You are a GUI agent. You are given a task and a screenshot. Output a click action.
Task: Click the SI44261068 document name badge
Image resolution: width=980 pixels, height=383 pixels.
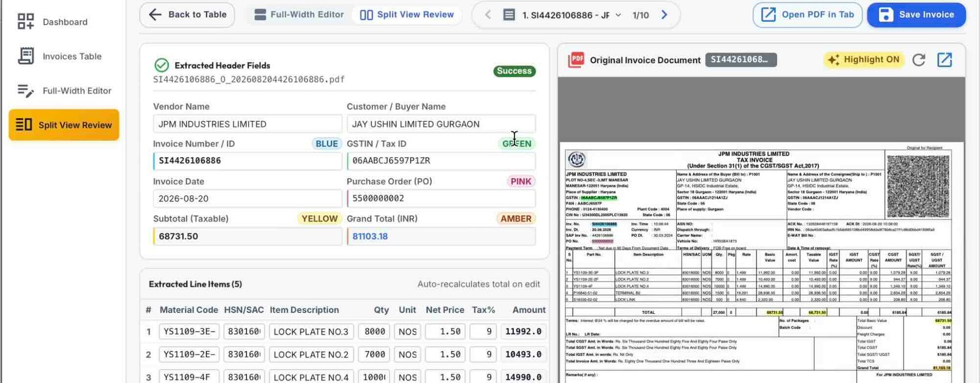coord(741,59)
